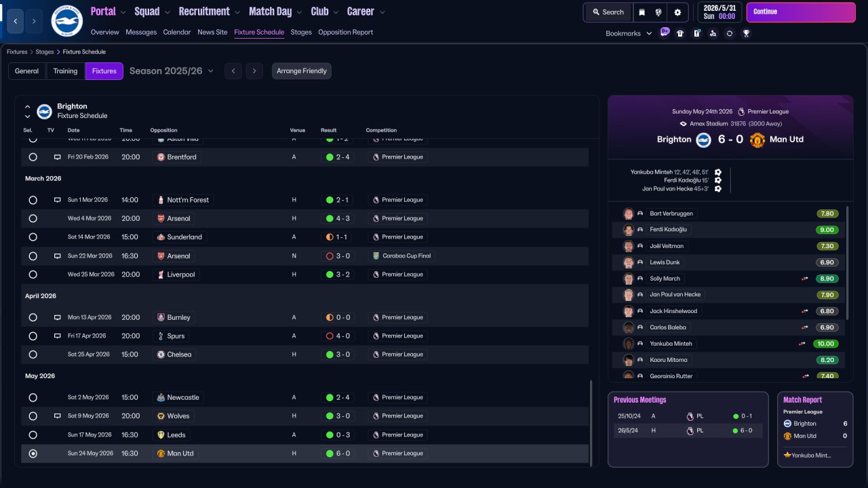868x488 pixels.
Task: Click the Leeds crest in the fixtures list
Action: (161, 435)
